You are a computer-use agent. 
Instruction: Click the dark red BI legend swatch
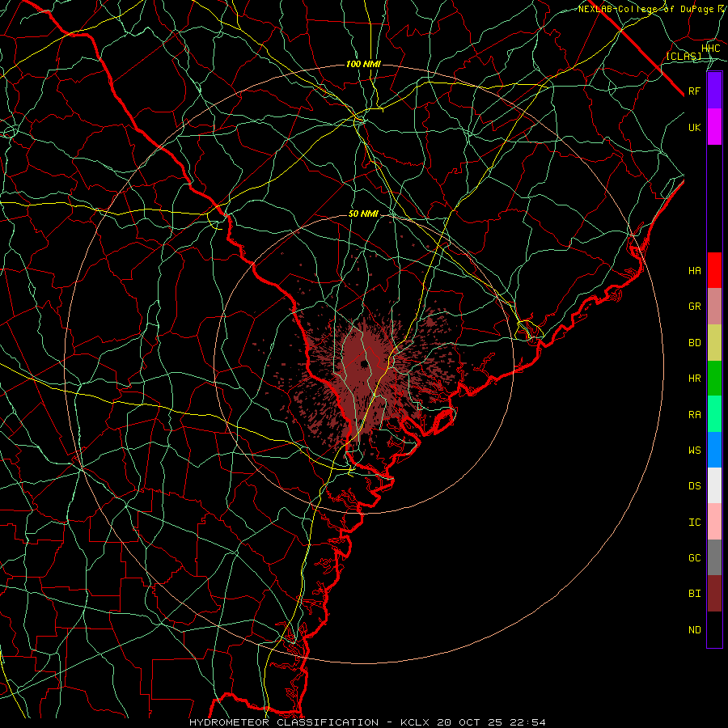(714, 594)
